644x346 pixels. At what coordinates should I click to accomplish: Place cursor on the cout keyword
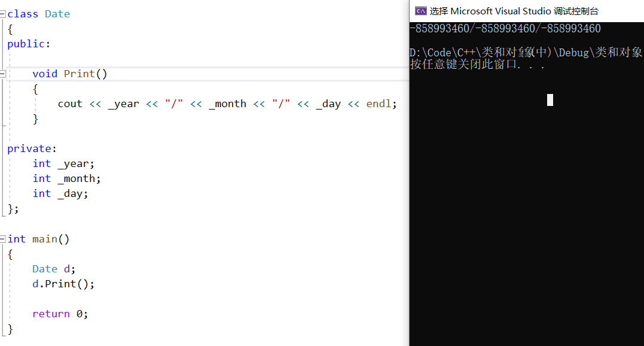[69, 104]
